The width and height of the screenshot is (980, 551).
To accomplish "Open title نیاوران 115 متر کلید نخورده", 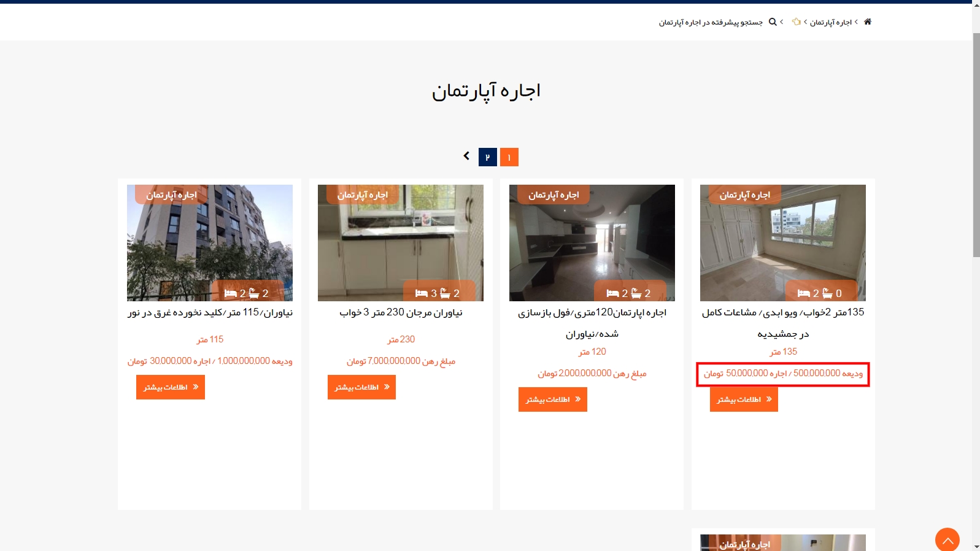I will pyautogui.click(x=210, y=312).
